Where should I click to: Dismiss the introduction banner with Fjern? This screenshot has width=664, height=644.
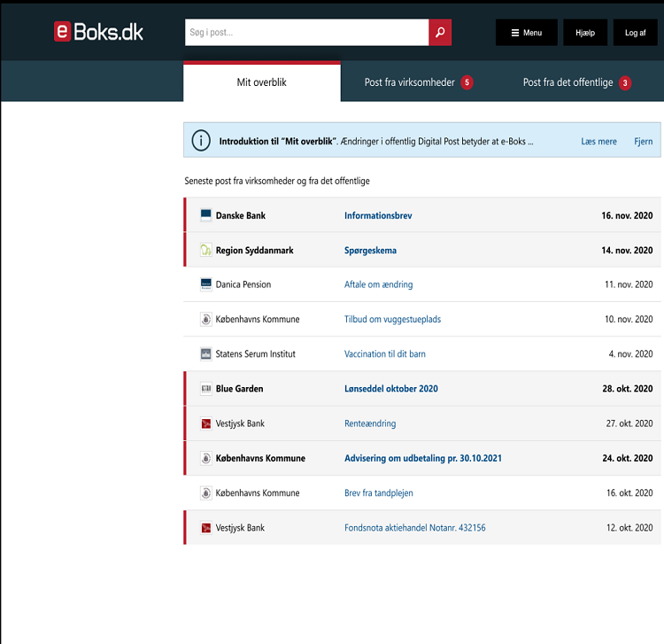click(644, 142)
